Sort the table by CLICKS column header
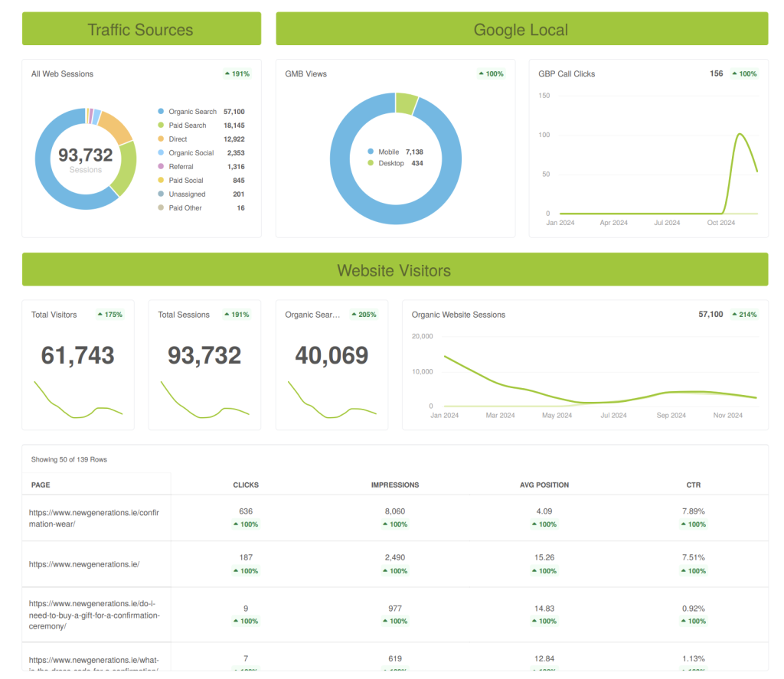This screenshot has width=784, height=679. click(246, 485)
